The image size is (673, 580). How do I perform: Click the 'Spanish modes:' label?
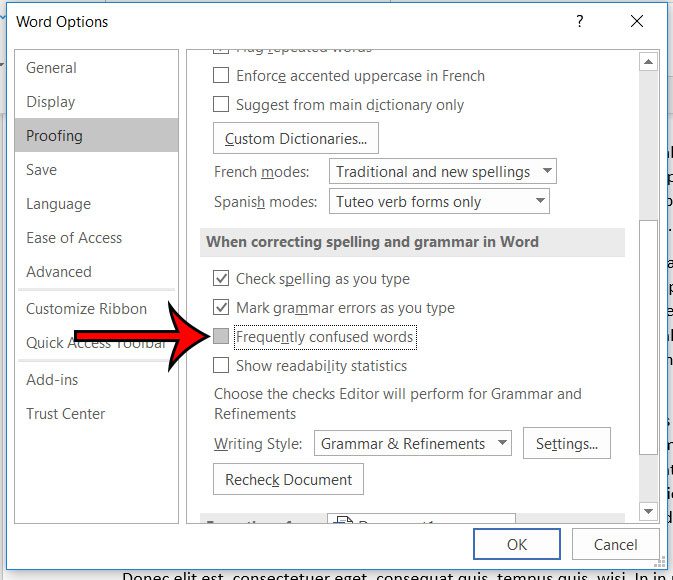(265, 201)
